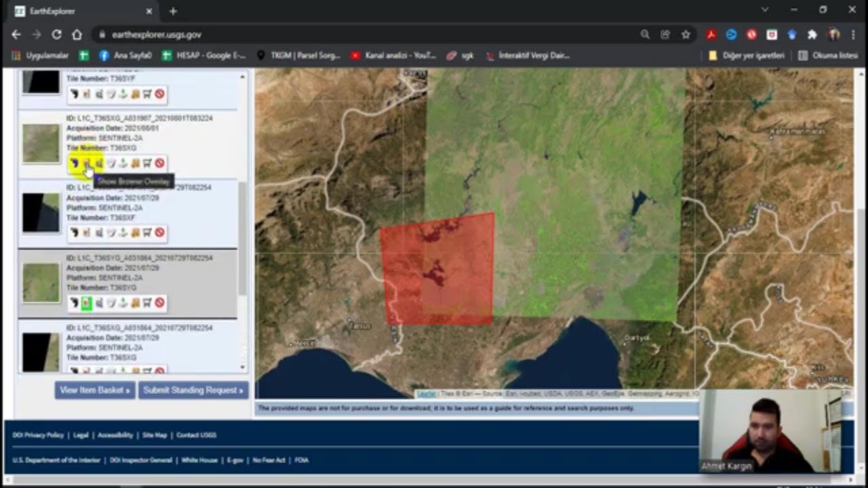The image size is (868, 488).
Task: Switch to the EarthExplorer browser tab
Action: coord(83,11)
